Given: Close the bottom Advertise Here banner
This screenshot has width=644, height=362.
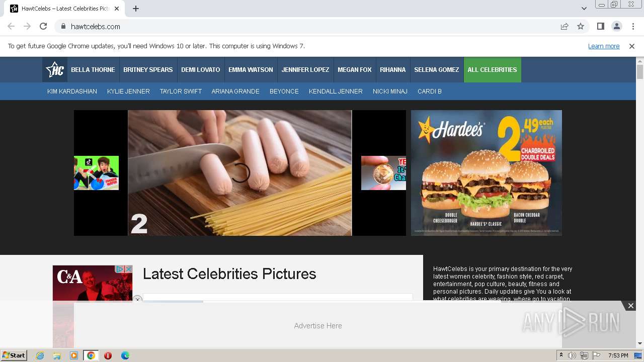Looking at the screenshot, I should pos(630,306).
